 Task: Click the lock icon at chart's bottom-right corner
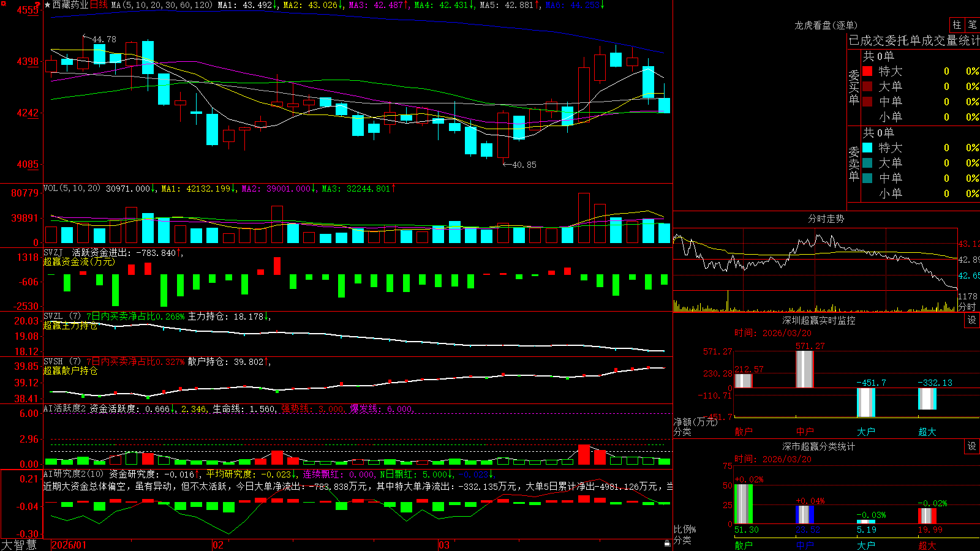click(x=668, y=543)
